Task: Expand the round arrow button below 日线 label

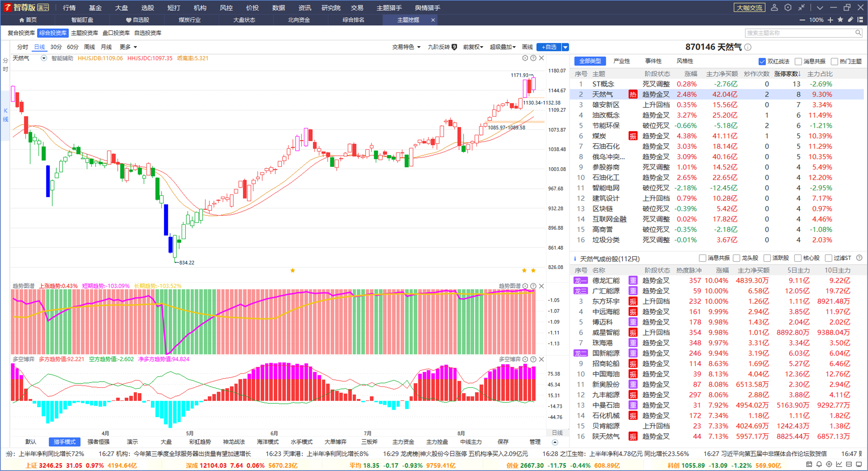Action: (x=555, y=442)
